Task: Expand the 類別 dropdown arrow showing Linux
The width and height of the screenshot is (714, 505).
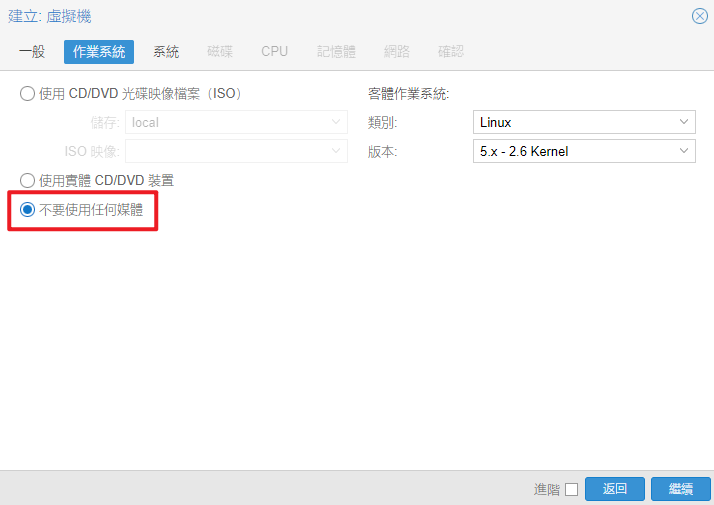Action: [685, 122]
